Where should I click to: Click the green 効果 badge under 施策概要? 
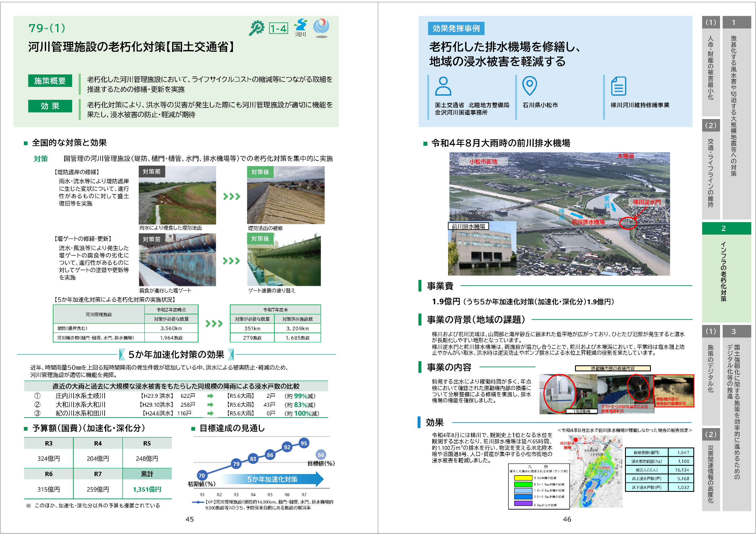click(x=50, y=106)
